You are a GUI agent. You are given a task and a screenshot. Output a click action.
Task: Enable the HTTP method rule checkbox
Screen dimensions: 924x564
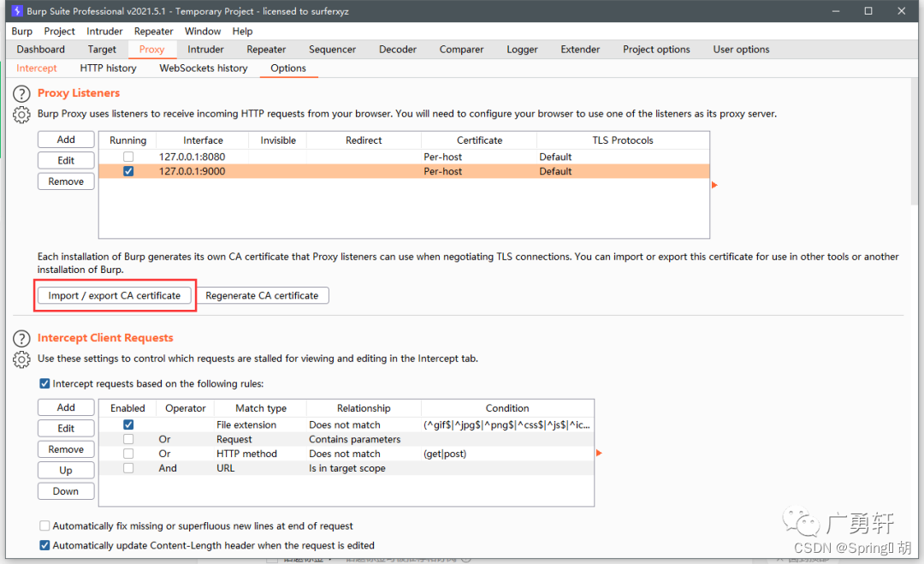point(128,454)
